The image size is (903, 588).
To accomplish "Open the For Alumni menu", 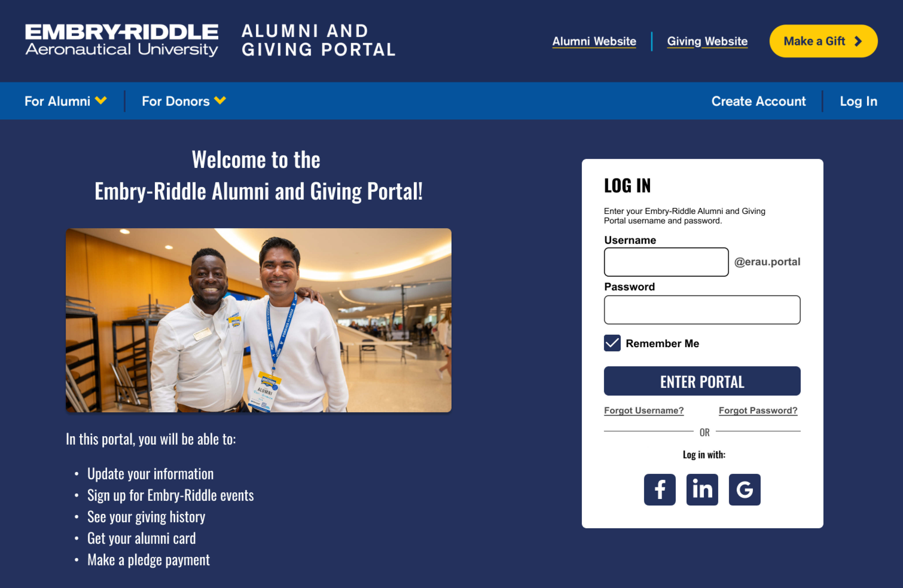I will tap(66, 101).
